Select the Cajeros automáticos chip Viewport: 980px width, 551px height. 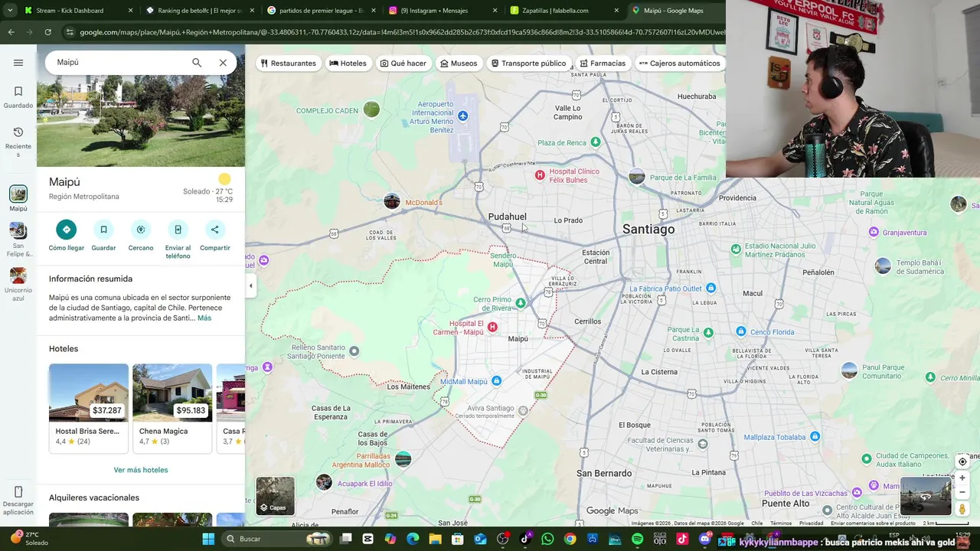tap(680, 64)
